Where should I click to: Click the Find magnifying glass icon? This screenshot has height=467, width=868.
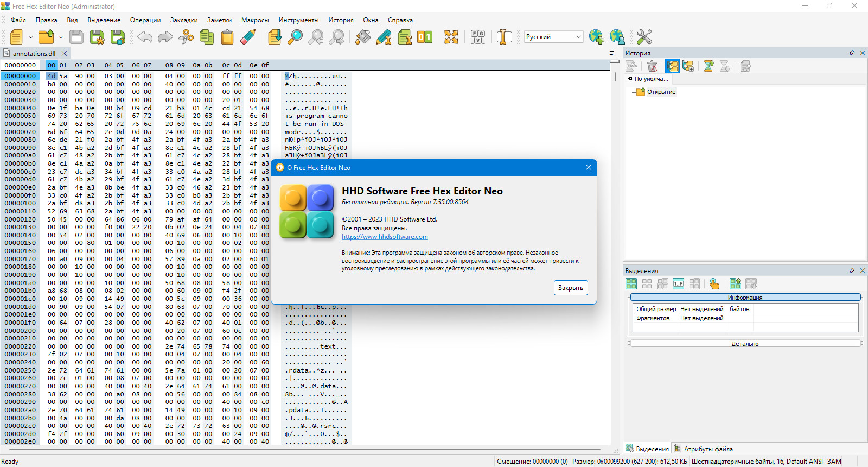(x=295, y=37)
